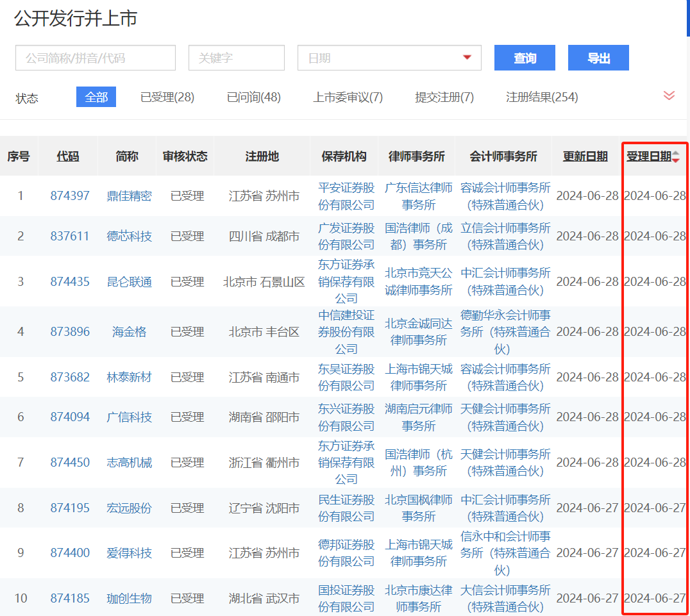Show 提交注册(7) entries

[x=444, y=97]
